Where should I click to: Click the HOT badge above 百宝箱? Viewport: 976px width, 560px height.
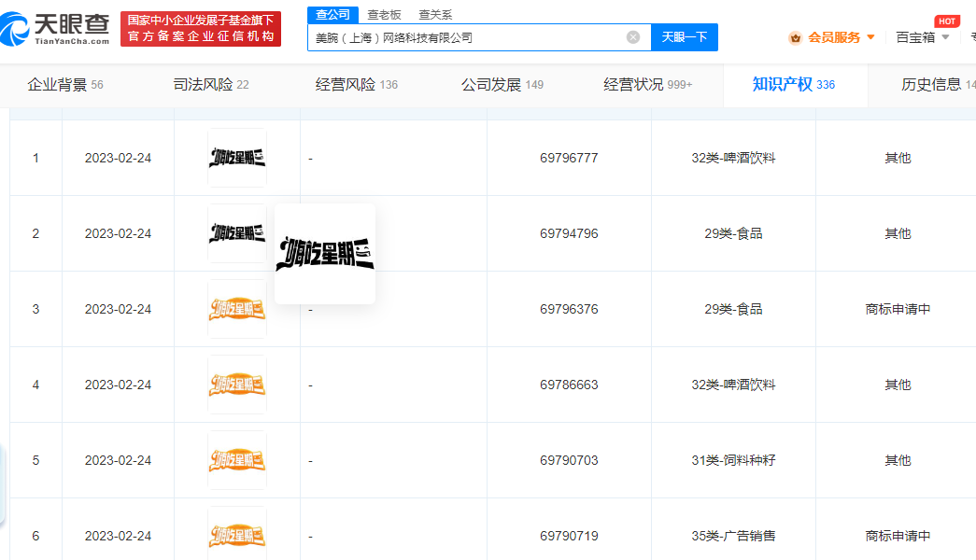coord(946,21)
